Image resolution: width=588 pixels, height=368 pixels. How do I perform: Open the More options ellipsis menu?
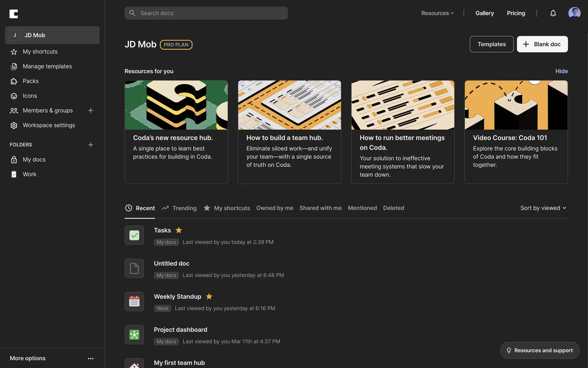pos(91,358)
